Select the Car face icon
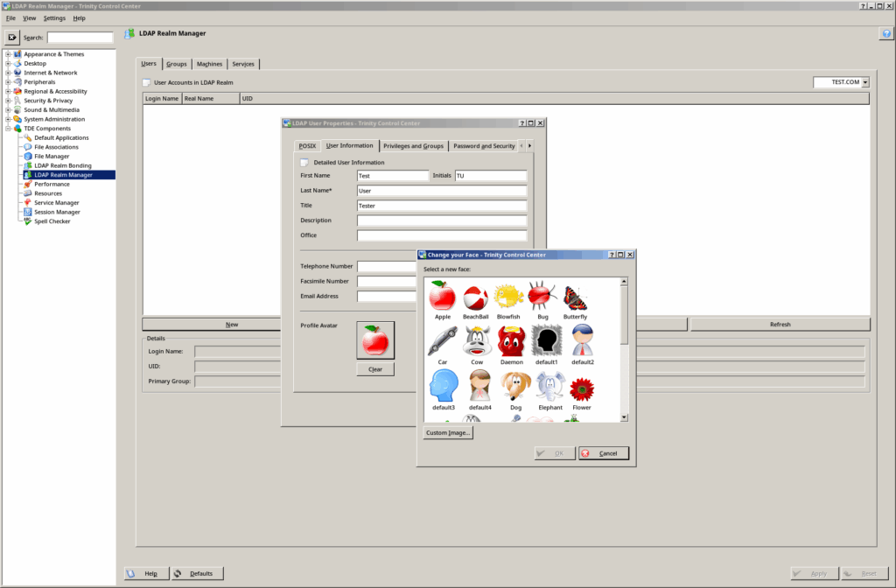This screenshot has height=588, width=896. [443, 339]
